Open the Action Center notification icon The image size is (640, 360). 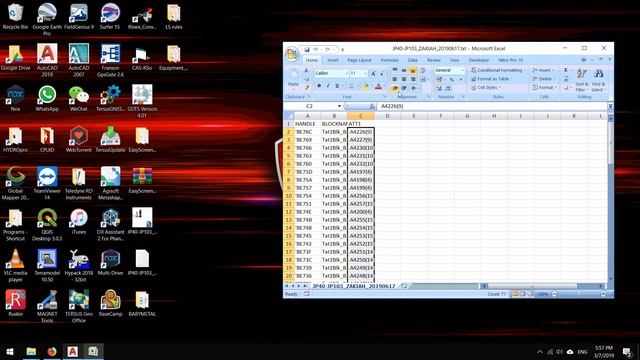coord(627,351)
